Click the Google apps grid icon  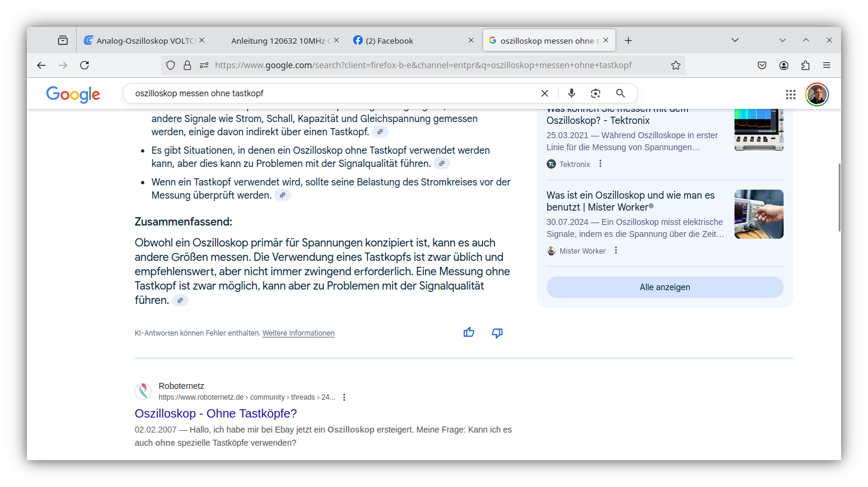[791, 94]
